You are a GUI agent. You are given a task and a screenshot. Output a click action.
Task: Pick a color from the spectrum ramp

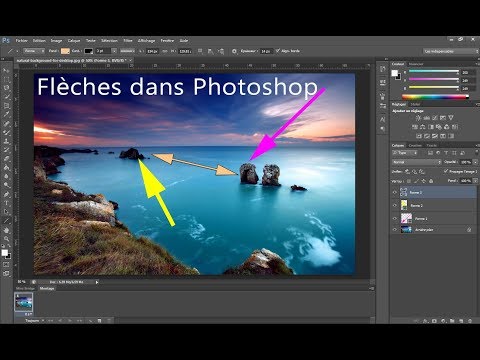tap(435, 97)
